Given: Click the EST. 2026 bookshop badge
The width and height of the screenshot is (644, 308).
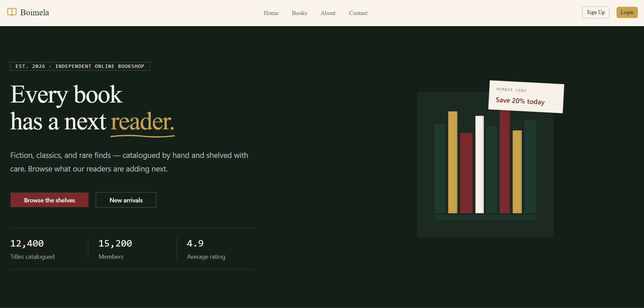Looking at the screenshot, I should point(80,66).
